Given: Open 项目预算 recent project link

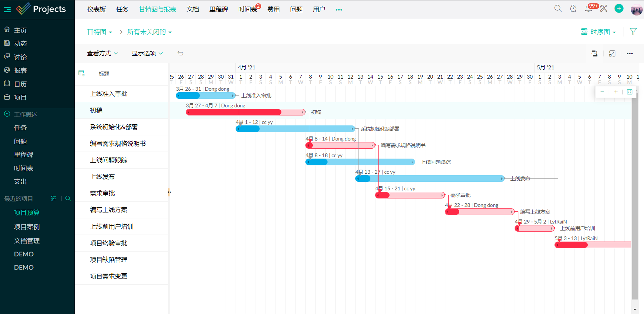Looking at the screenshot, I should coord(27,212).
